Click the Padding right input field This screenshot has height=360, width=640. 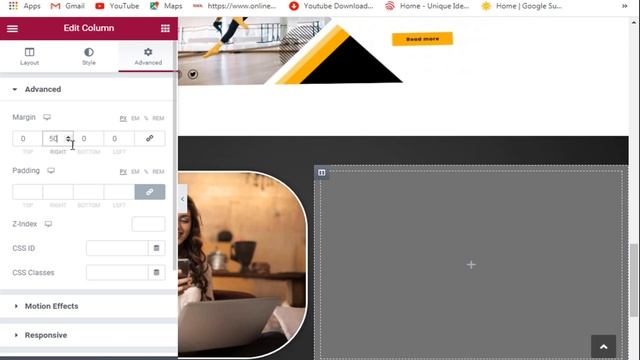click(58, 192)
